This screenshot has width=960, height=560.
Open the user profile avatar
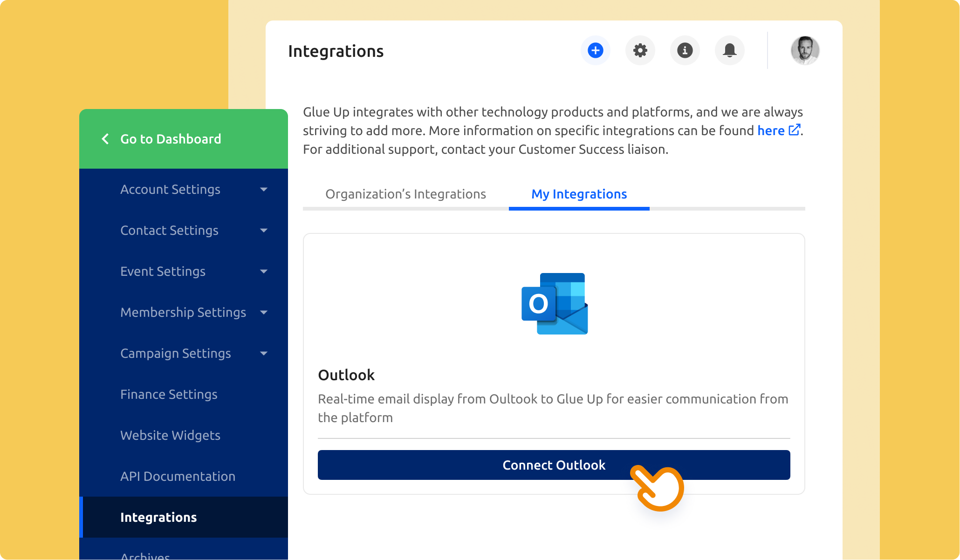[x=805, y=50]
